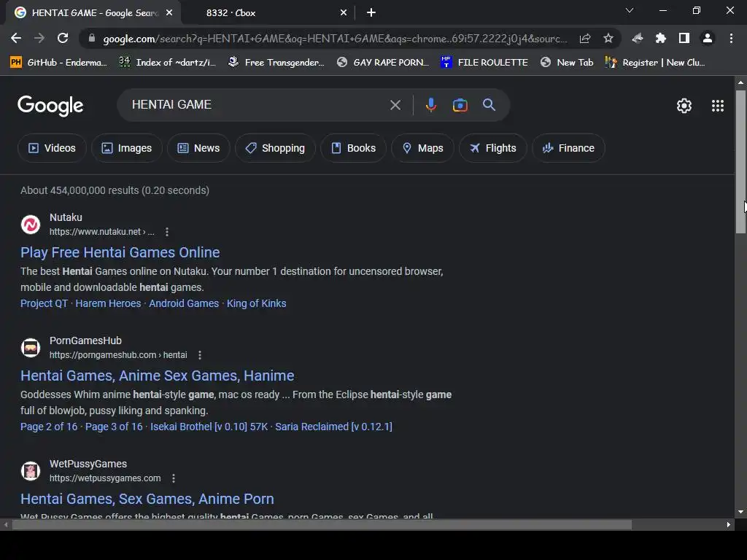Clear the search query with the X icon
The width and height of the screenshot is (747, 560).
tap(395, 105)
